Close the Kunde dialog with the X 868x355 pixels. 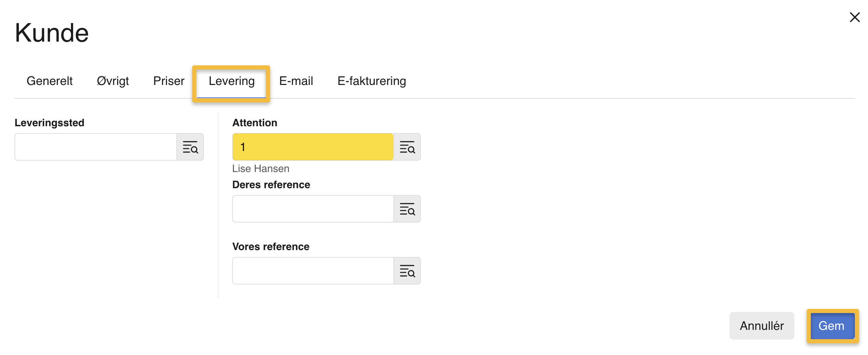click(855, 17)
